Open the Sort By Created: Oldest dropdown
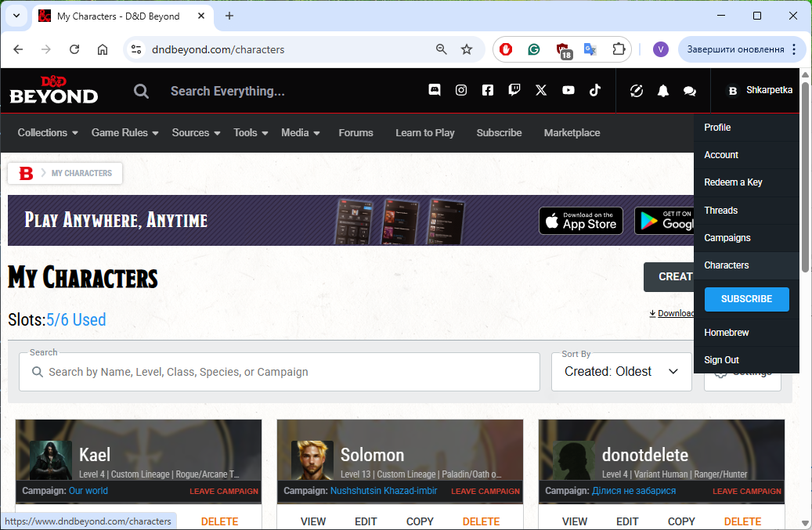 click(622, 372)
